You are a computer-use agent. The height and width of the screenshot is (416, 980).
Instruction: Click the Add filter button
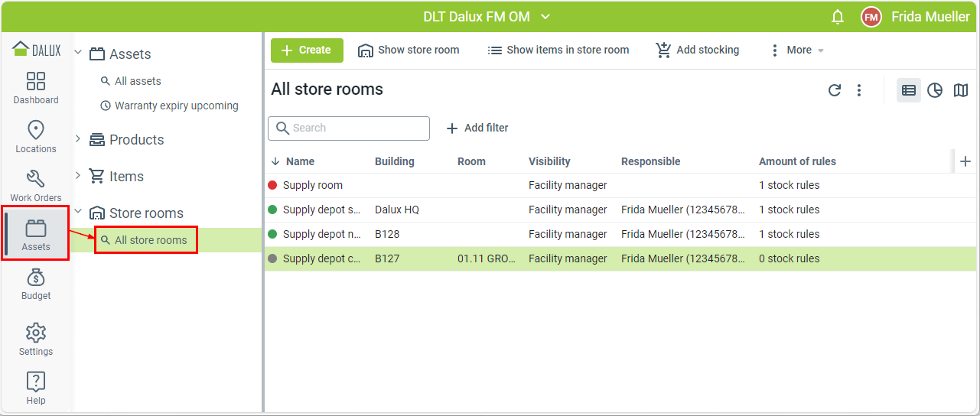click(477, 128)
